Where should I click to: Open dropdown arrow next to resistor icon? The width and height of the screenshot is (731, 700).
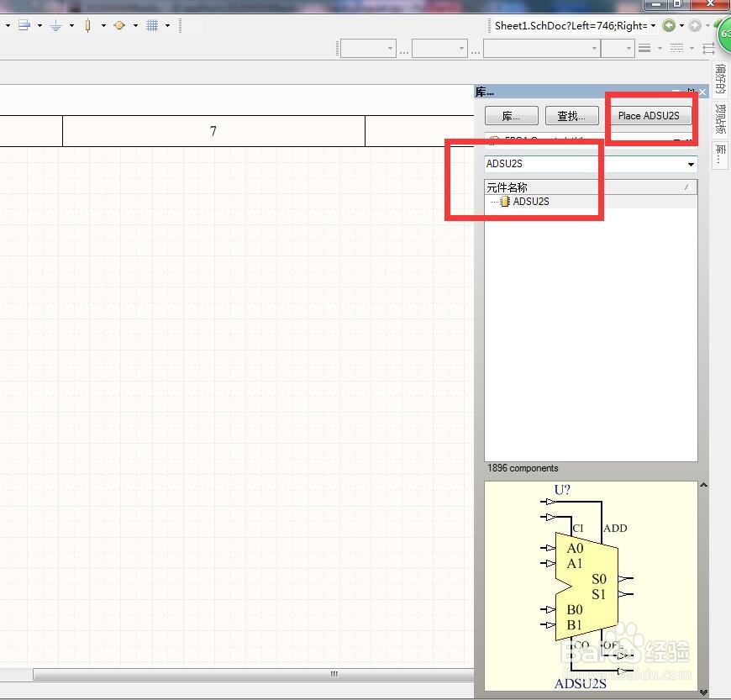click(x=103, y=26)
